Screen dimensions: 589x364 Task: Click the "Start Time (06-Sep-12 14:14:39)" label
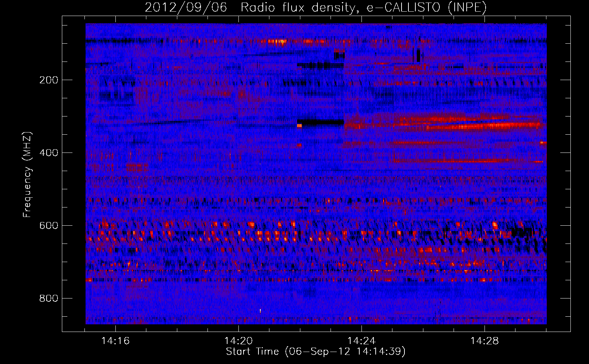(316, 352)
